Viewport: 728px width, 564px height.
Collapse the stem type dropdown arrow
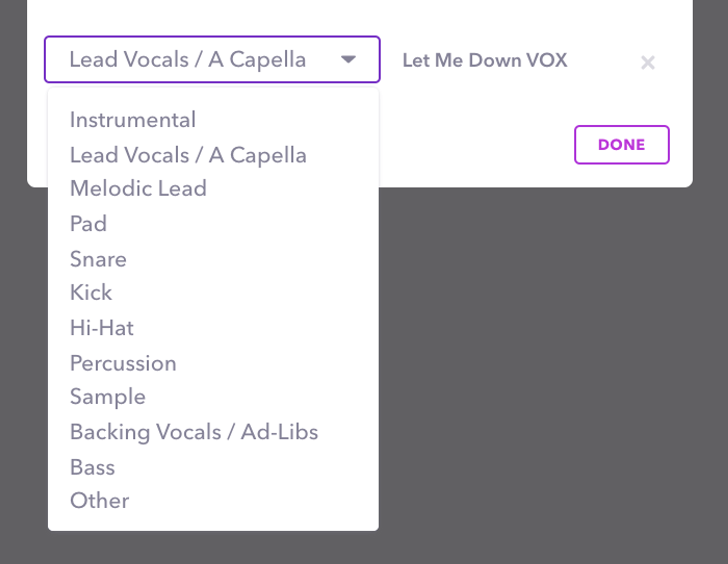click(348, 60)
